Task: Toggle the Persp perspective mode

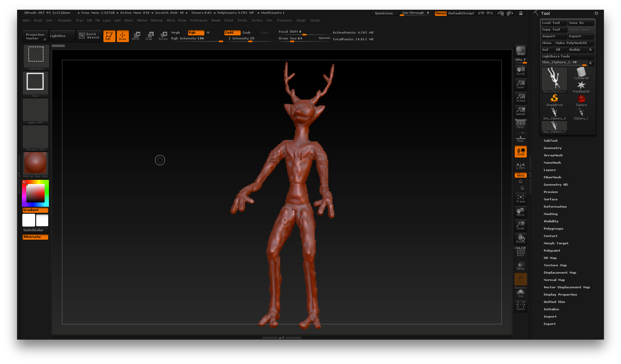Action: coord(520,124)
